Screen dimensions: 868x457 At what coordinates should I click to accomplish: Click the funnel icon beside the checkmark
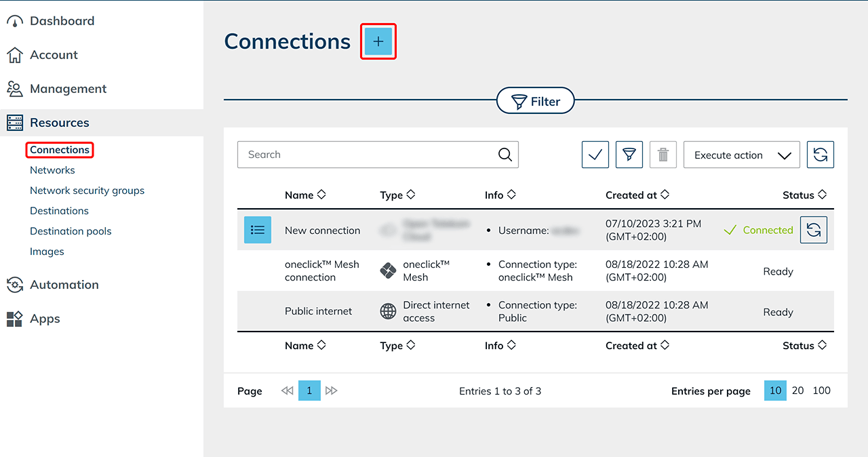point(629,155)
